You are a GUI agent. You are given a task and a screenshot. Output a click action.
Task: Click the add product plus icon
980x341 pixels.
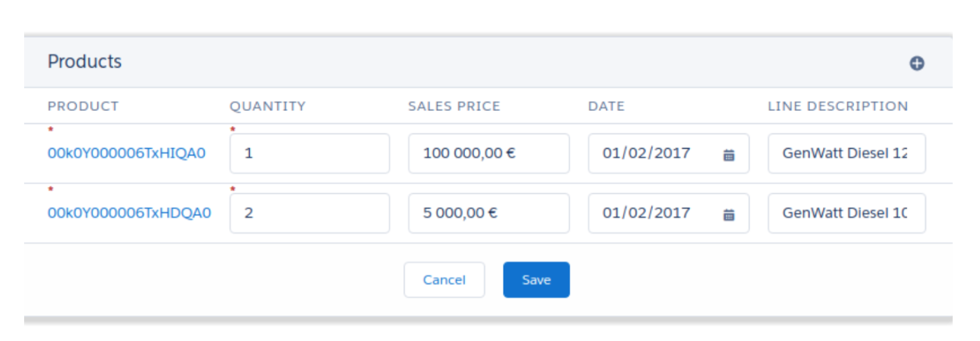coord(917,63)
